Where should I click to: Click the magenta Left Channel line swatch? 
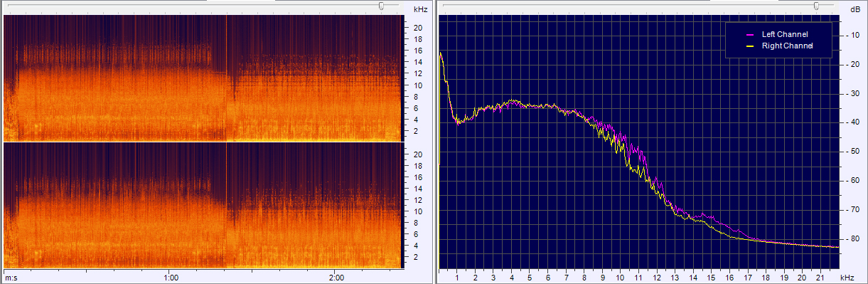749,34
